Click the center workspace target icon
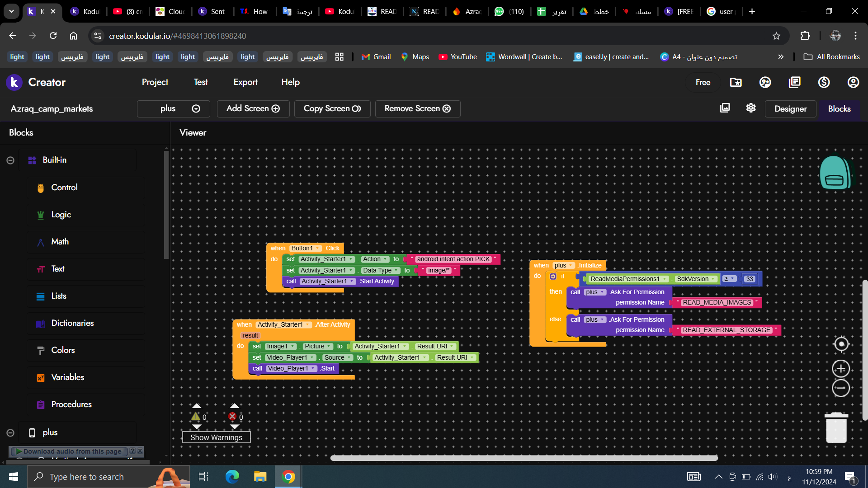The width and height of the screenshot is (868, 488). (x=841, y=344)
